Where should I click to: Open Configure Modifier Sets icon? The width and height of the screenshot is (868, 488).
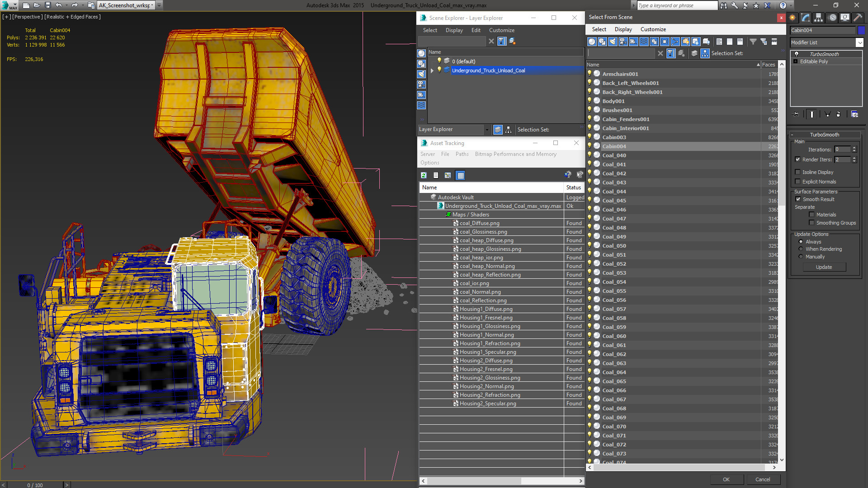pyautogui.click(x=855, y=114)
